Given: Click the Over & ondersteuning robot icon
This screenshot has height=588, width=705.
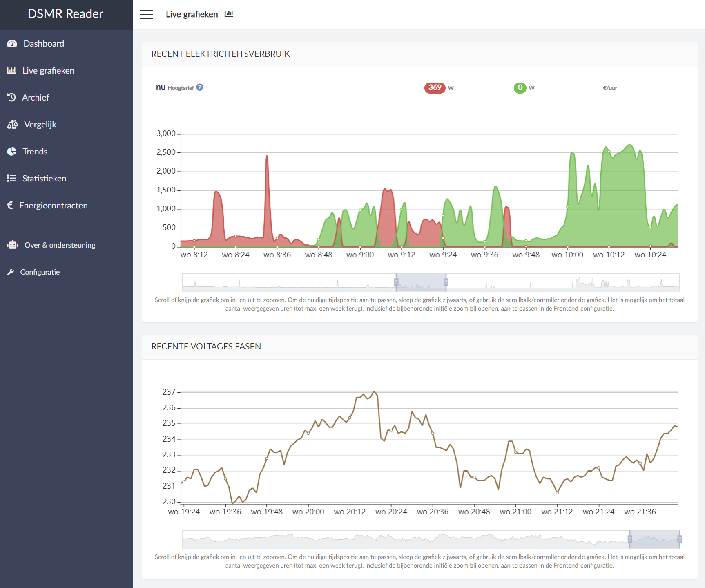Looking at the screenshot, I should click(x=12, y=245).
